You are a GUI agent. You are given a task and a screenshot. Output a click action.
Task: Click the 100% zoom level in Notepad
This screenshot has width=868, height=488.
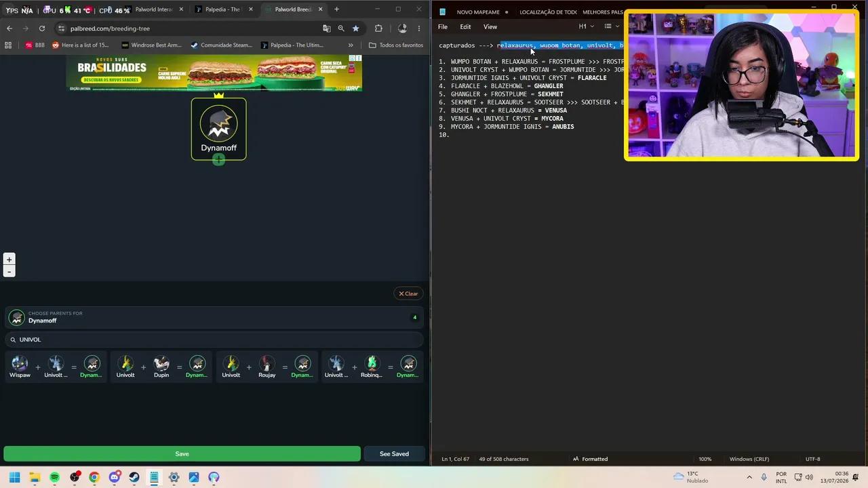(x=705, y=459)
